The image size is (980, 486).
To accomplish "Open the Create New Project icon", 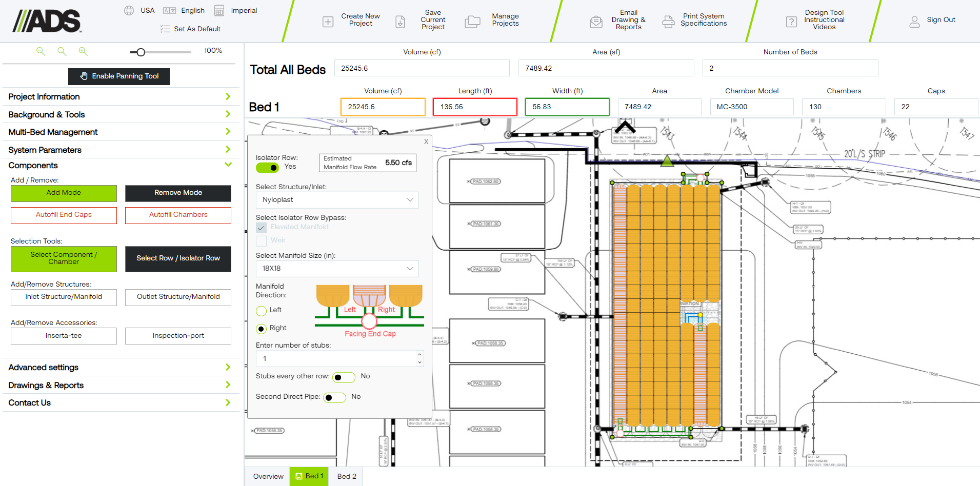I will click(x=328, y=21).
